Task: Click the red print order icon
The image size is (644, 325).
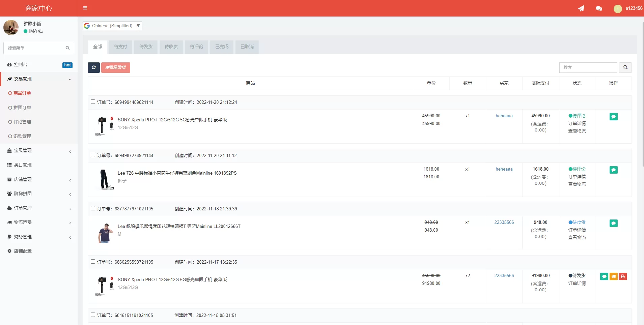Action: 623,276
